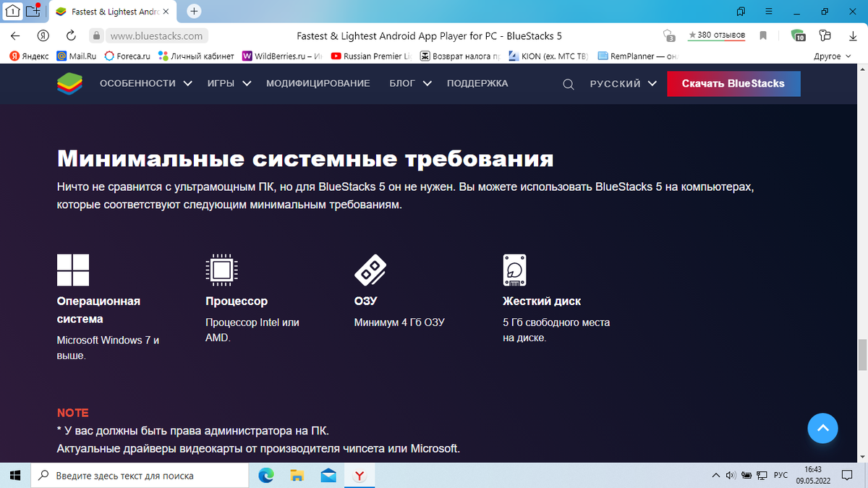868x488 pixels.
Task: Open the protection shield icon with badge 10
Action: point(798,35)
